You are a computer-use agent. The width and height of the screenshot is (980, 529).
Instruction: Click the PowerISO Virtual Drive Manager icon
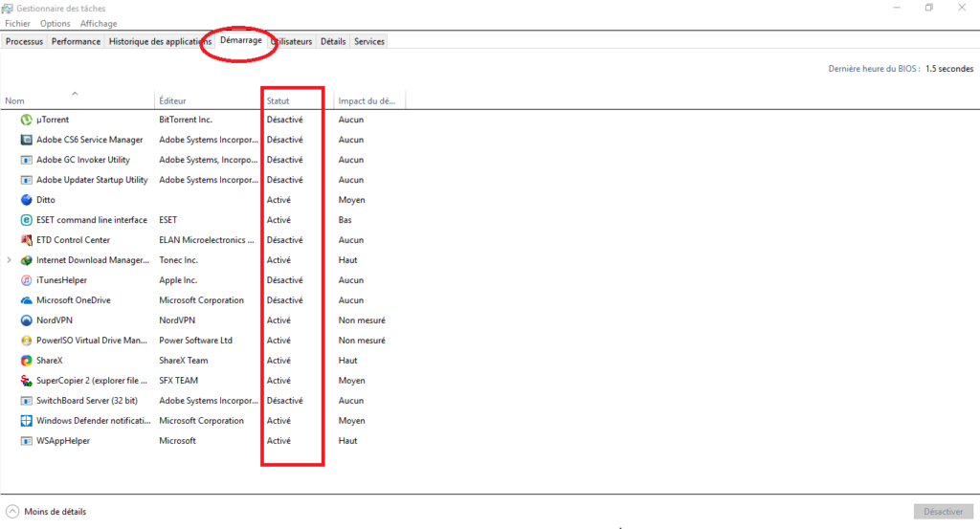coord(26,341)
